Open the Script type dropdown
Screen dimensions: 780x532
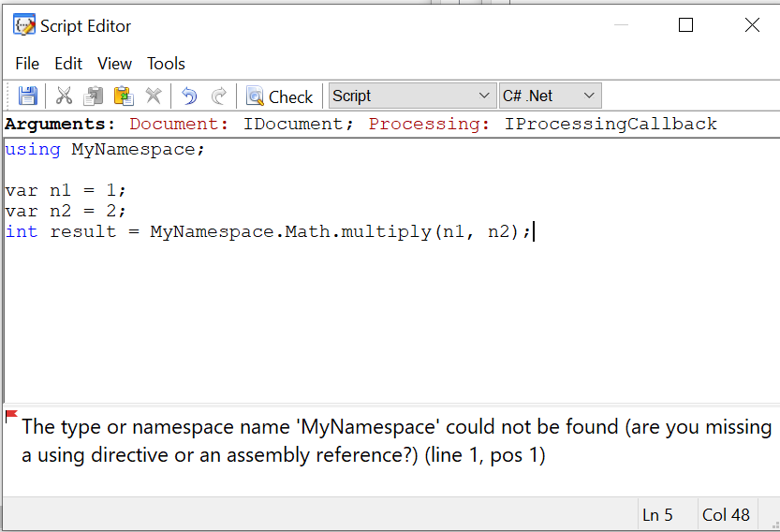[412, 96]
